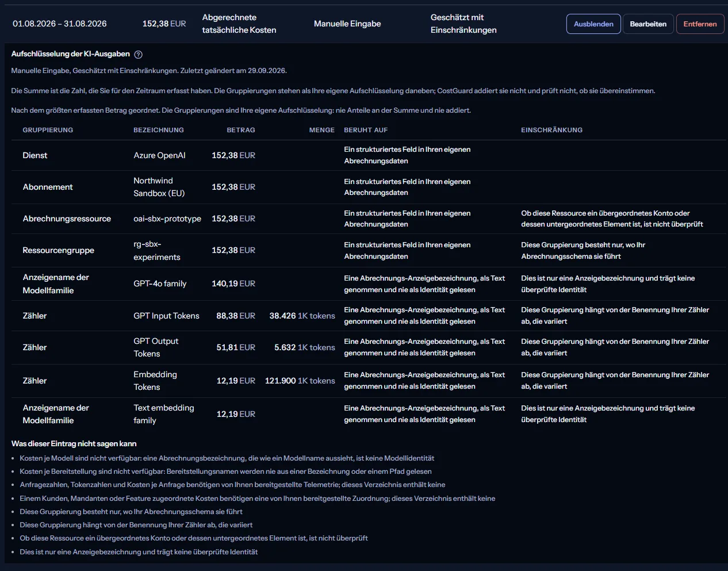Open the help icon beside Aufschlüsselung der KI-Ausgaben
The width and height of the screenshot is (728, 571).
click(138, 55)
